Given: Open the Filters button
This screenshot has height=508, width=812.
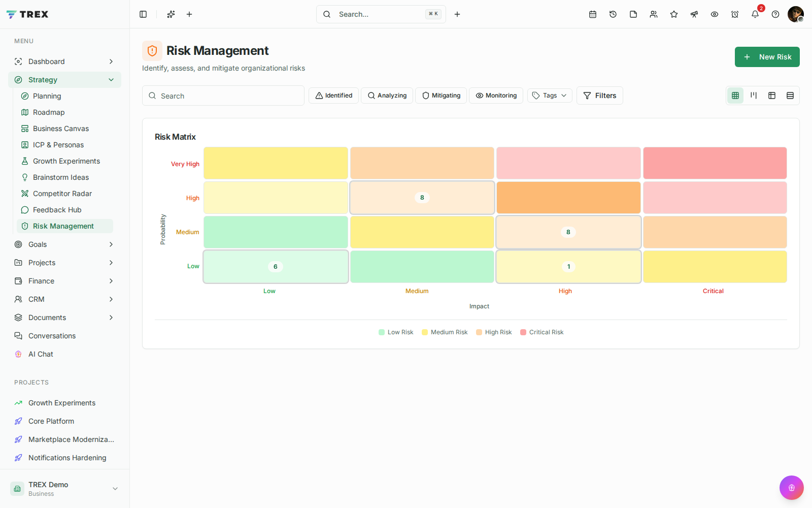Looking at the screenshot, I should coord(600,96).
